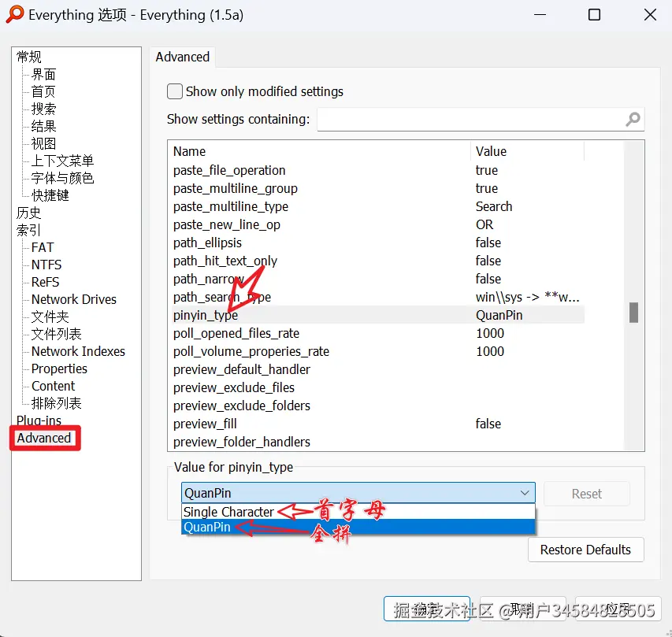
Task: Select the pinyin_type setting row
Action: pos(377,315)
